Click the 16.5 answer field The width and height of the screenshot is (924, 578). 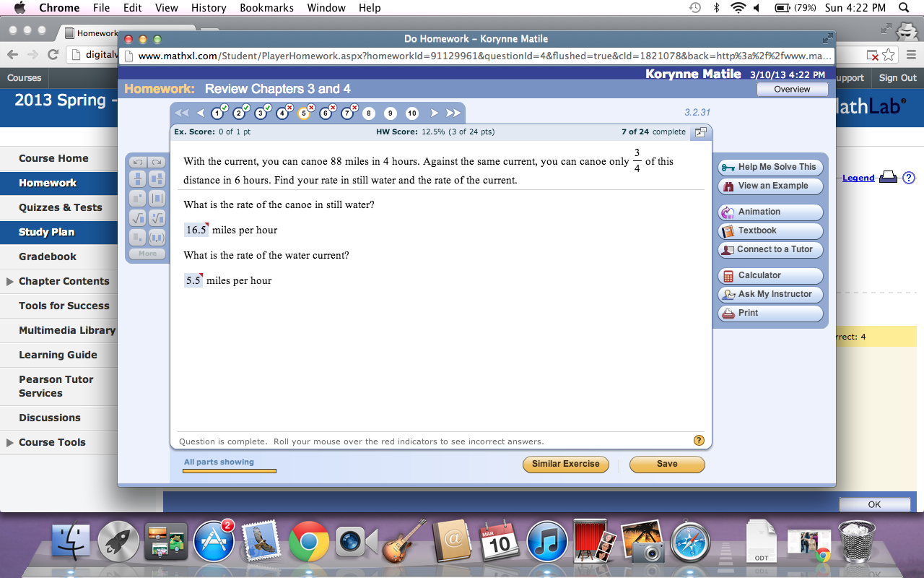(x=196, y=230)
